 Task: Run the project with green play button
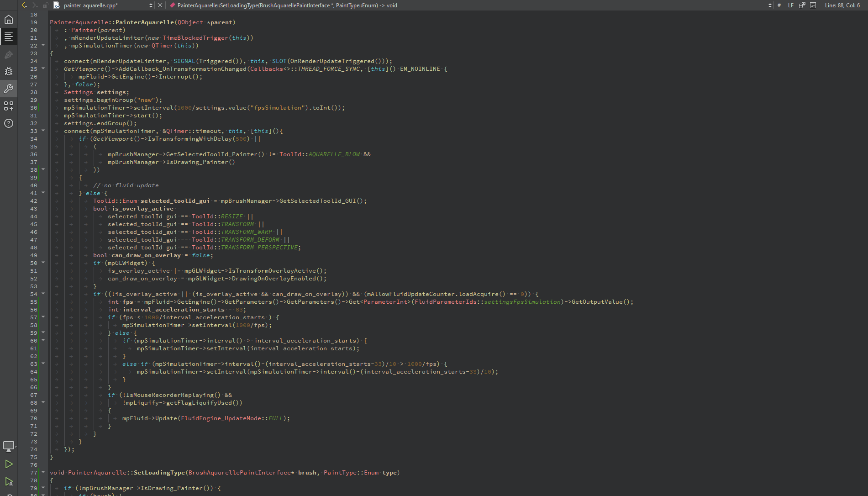coord(9,464)
